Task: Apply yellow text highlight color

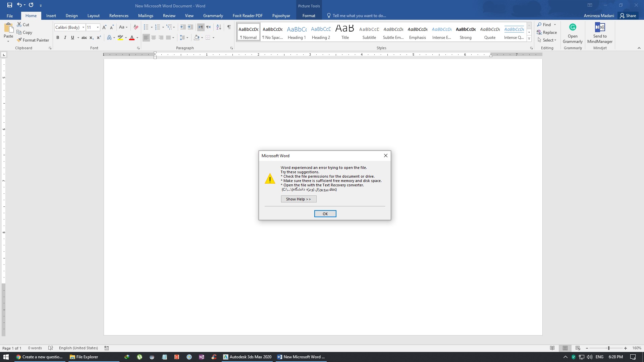Action: pos(120,38)
